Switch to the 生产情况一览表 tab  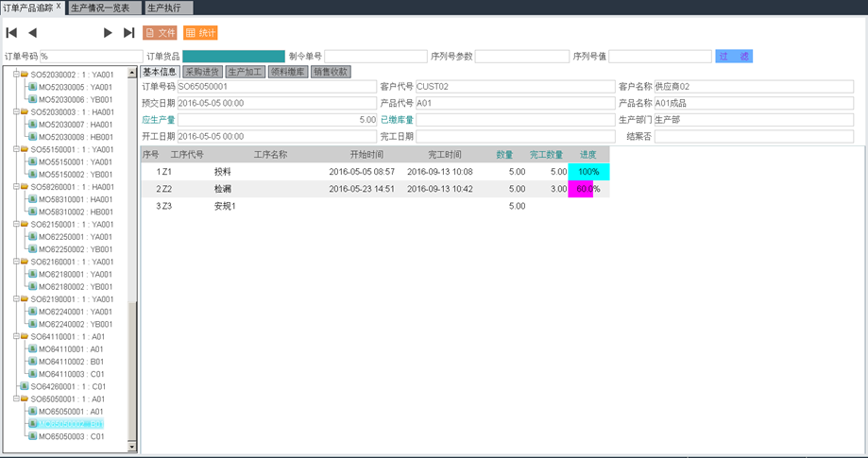(x=100, y=8)
